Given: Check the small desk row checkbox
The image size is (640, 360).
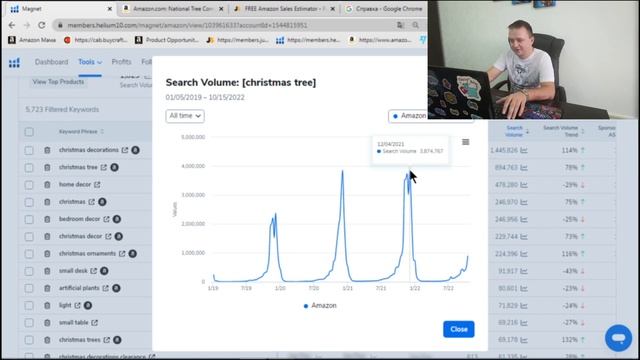Looking at the screenshot, I should [29, 271].
